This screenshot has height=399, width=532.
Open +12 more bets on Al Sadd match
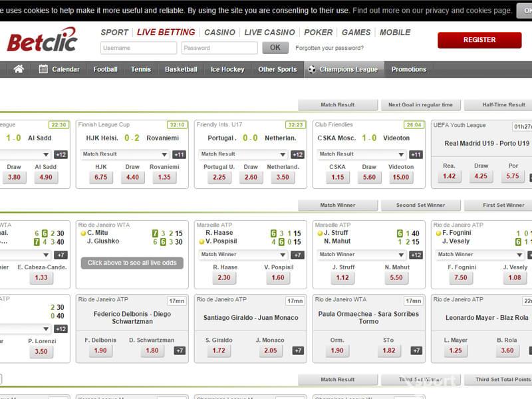(61, 155)
